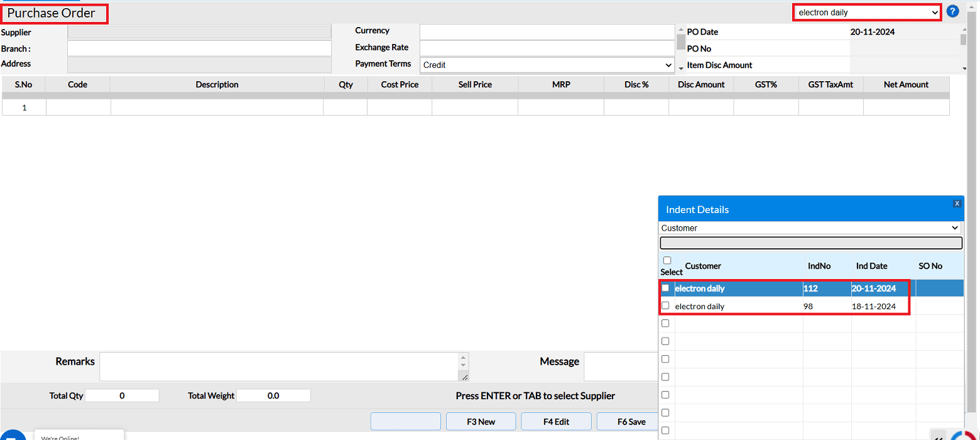Image resolution: width=980 pixels, height=440 pixels.
Task: Check the box for indent number 98
Action: (665, 305)
